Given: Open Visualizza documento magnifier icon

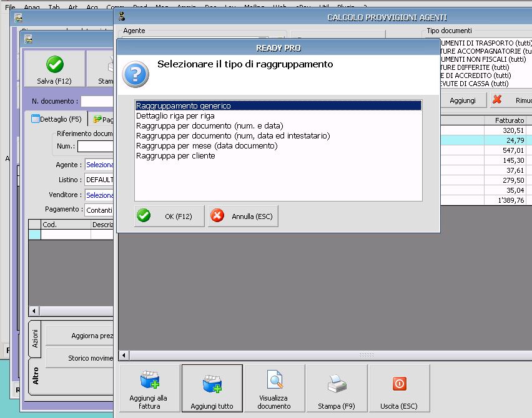Looking at the screenshot, I should 275,379.
